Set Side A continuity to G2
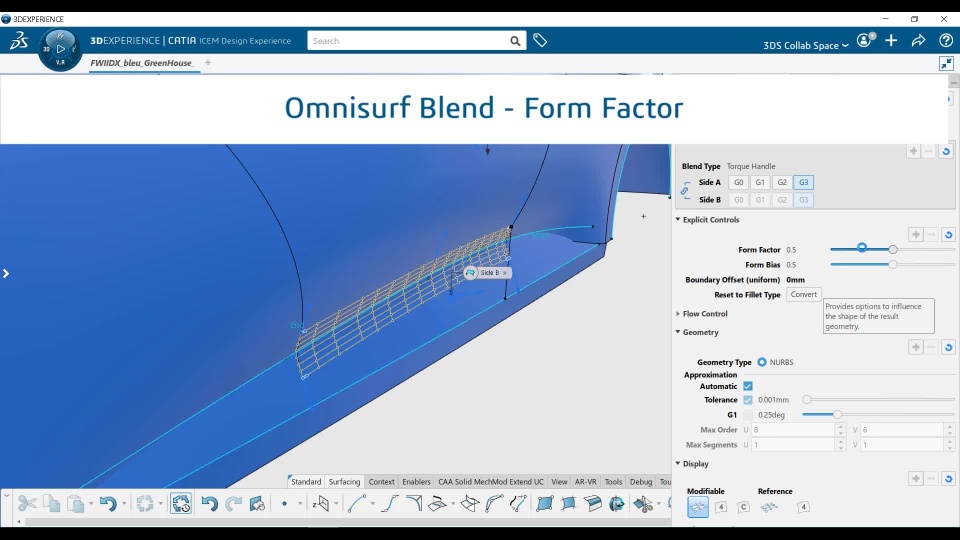The height and width of the screenshot is (540, 960). (x=782, y=182)
